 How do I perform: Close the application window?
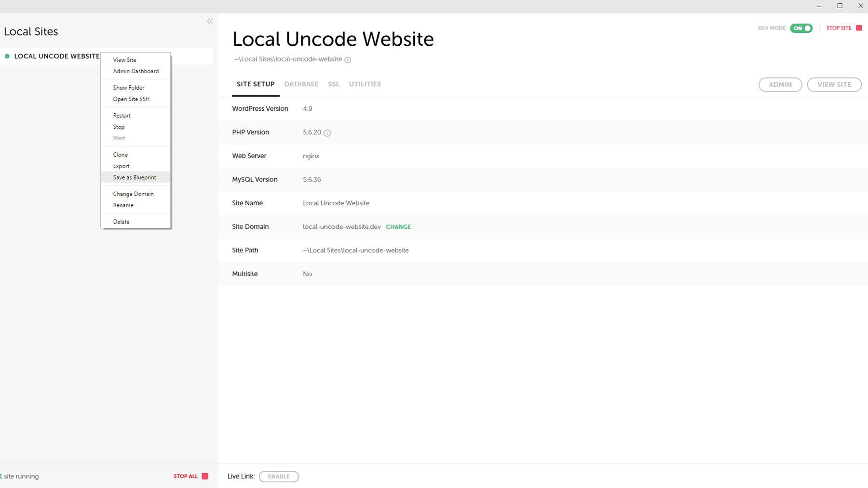point(861,6)
